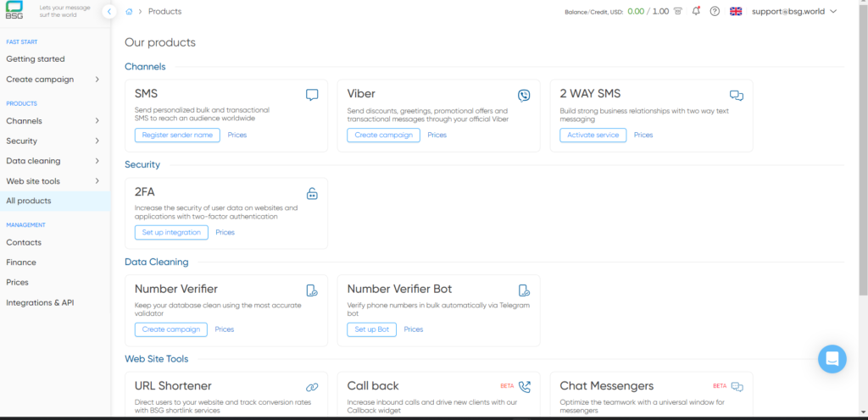Click the Viber card title

click(x=361, y=94)
